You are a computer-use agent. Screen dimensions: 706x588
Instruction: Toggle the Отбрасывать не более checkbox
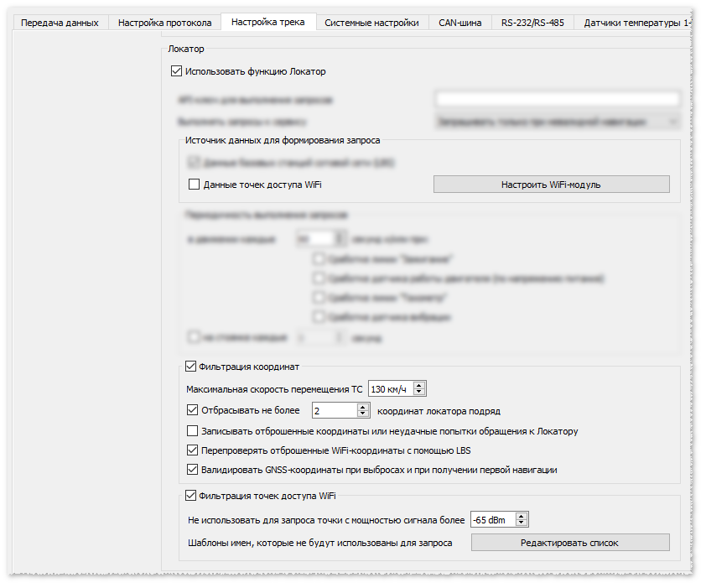click(x=193, y=411)
